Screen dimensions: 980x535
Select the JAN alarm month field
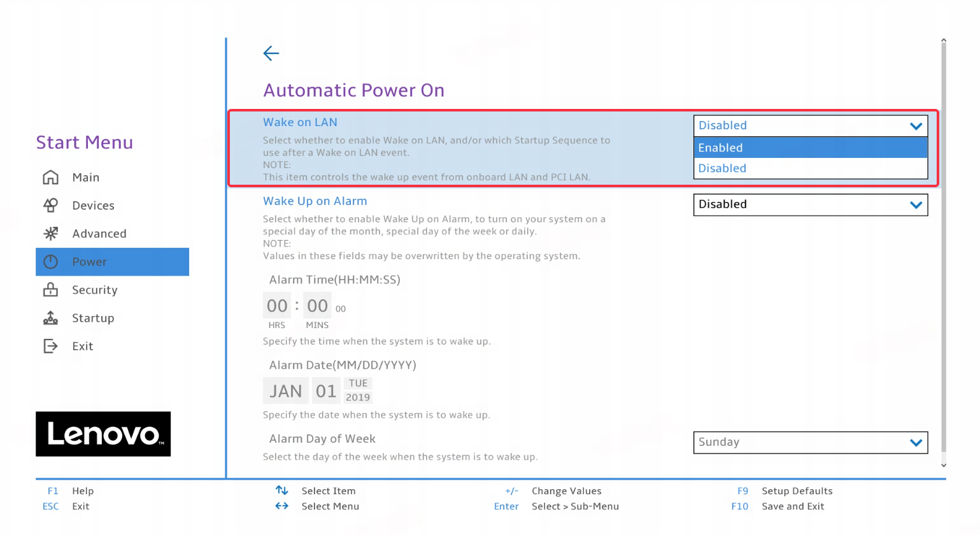tap(285, 391)
